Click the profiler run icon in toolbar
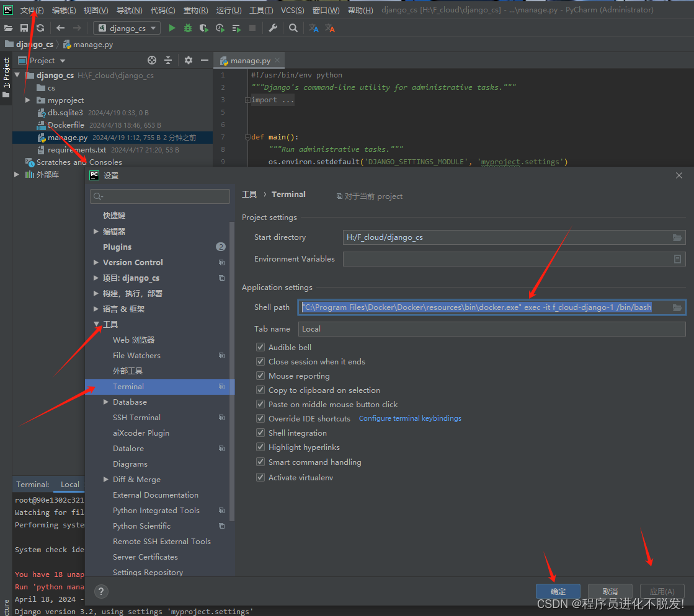 pyautogui.click(x=220, y=29)
